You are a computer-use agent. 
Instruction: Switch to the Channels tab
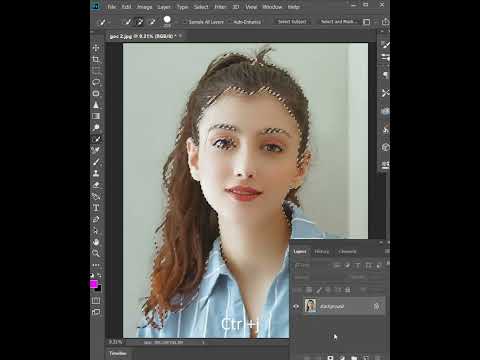(x=347, y=252)
